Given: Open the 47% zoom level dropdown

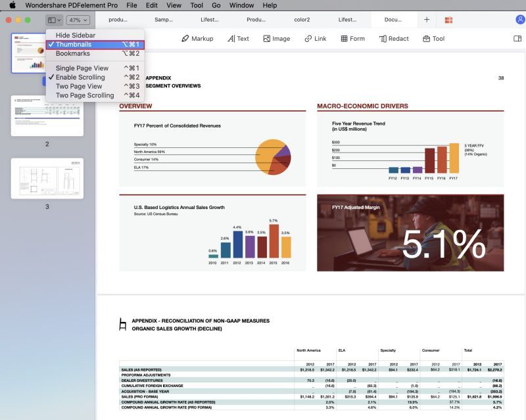Looking at the screenshot, I should (78, 20).
